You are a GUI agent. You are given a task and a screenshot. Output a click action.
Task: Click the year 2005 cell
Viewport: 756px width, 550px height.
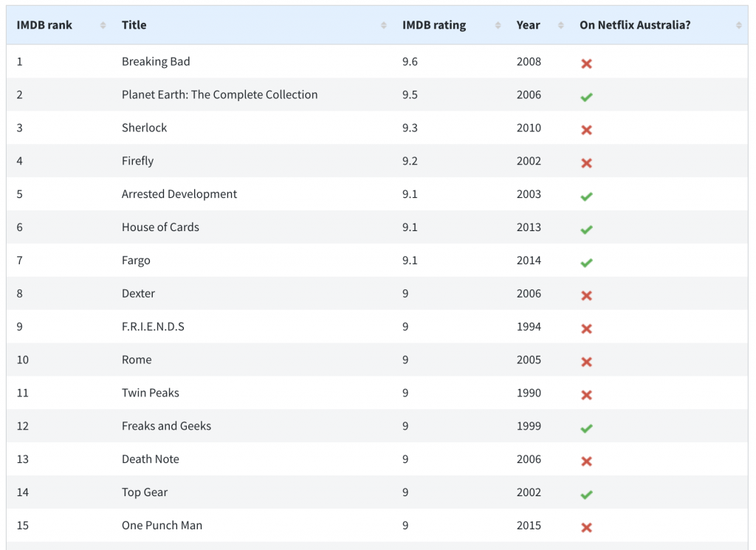tap(529, 360)
